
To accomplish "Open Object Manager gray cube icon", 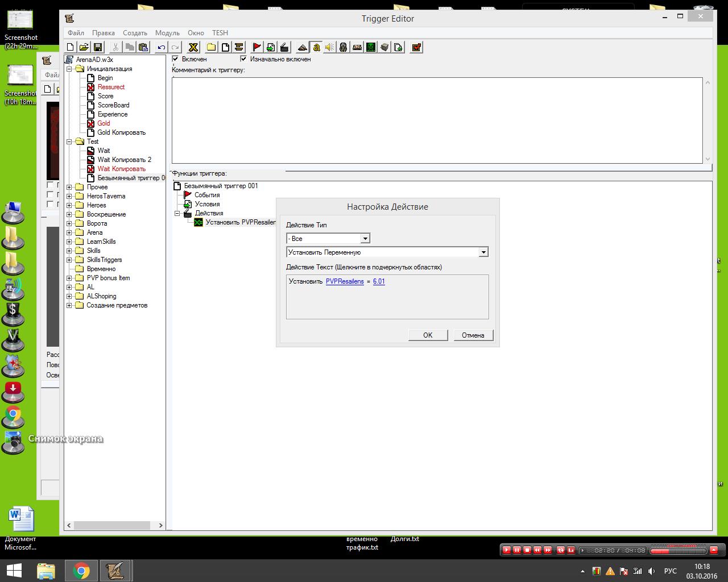I will tap(384, 47).
